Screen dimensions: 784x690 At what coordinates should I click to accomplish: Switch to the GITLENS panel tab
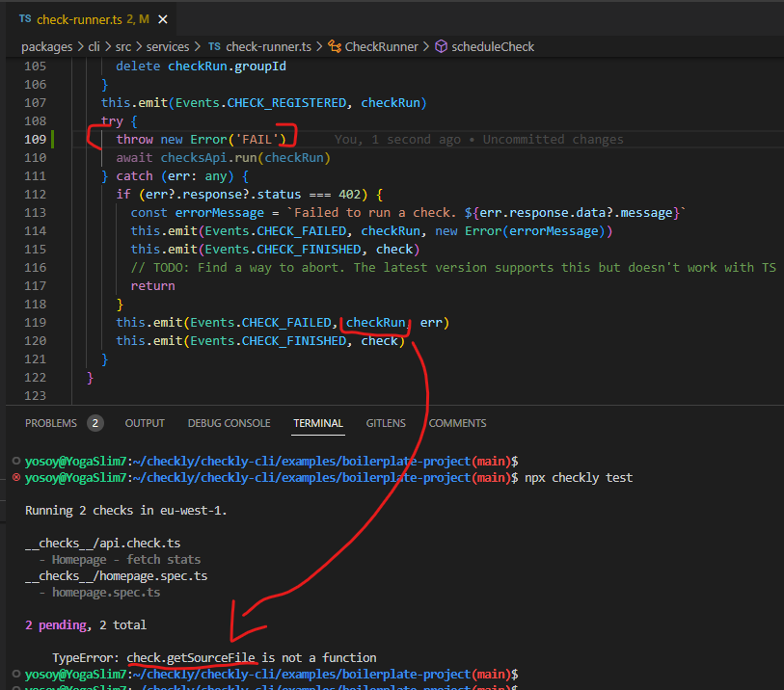(386, 423)
